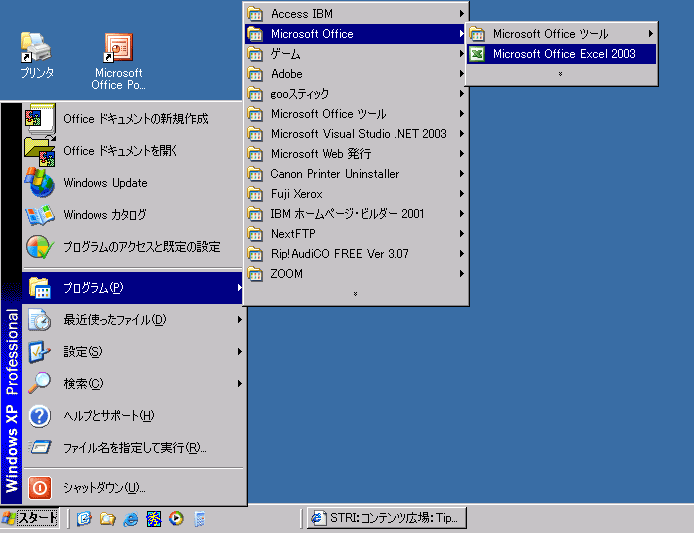Click the New Office Document icon

39,119
